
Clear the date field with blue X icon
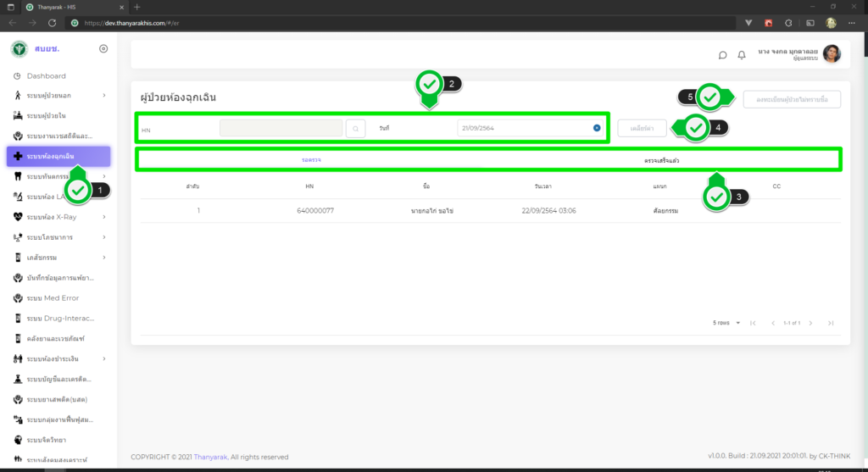(x=597, y=128)
